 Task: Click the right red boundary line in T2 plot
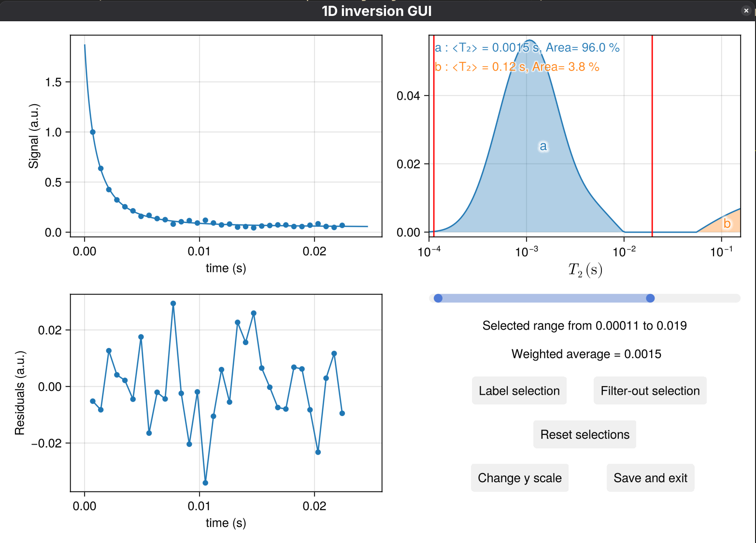(652, 145)
